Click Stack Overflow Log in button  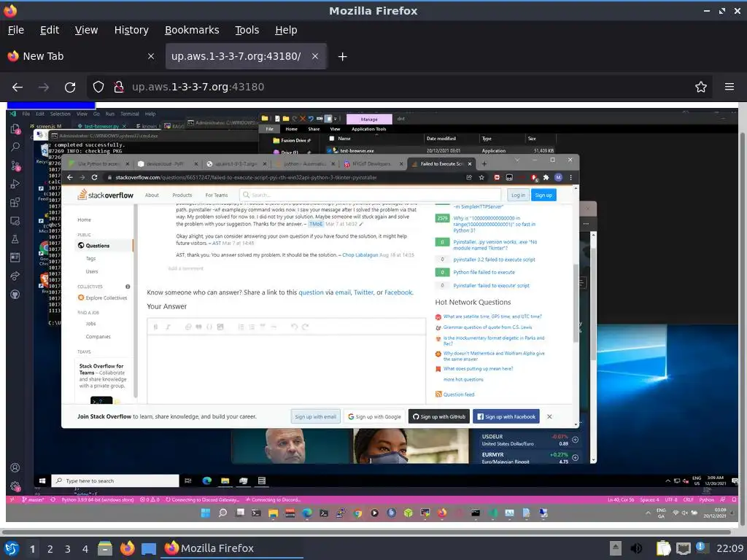pyautogui.click(x=518, y=195)
